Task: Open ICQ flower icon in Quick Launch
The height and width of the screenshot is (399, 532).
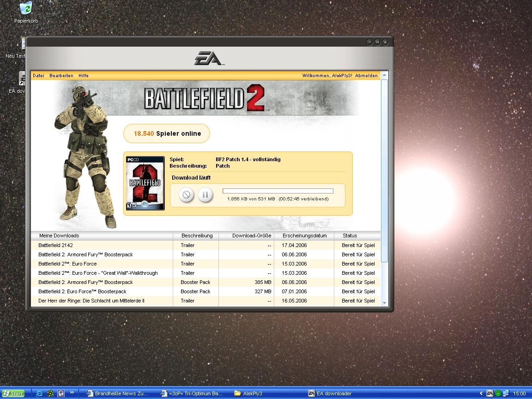Action: pyautogui.click(x=50, y=393)
